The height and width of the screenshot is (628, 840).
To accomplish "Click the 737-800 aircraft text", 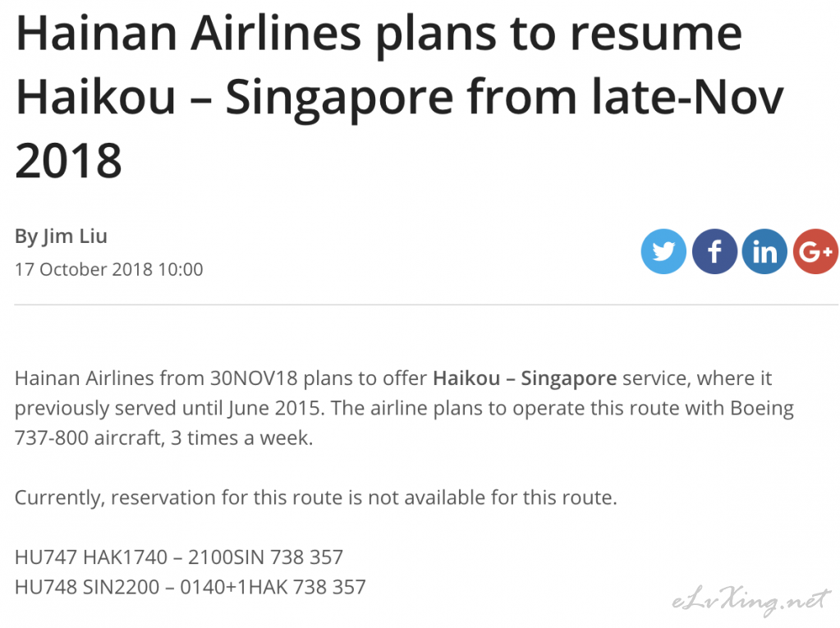I will 89,438.
